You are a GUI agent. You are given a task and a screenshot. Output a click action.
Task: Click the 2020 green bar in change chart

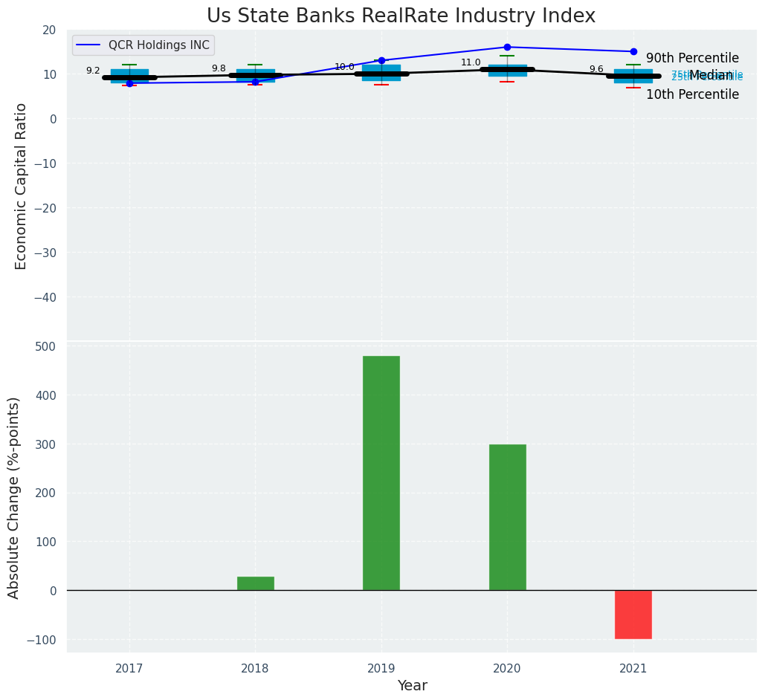click(x=508, y=517)
